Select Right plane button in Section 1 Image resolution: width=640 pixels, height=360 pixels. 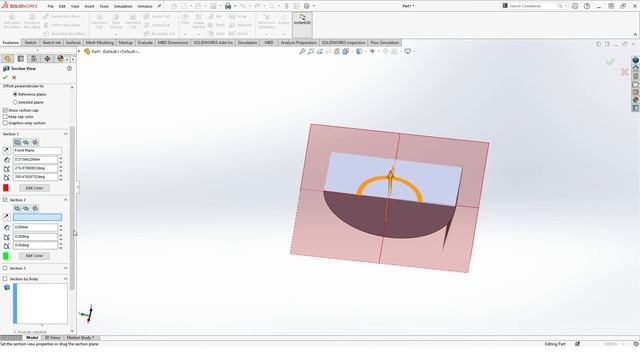(36, 142)
